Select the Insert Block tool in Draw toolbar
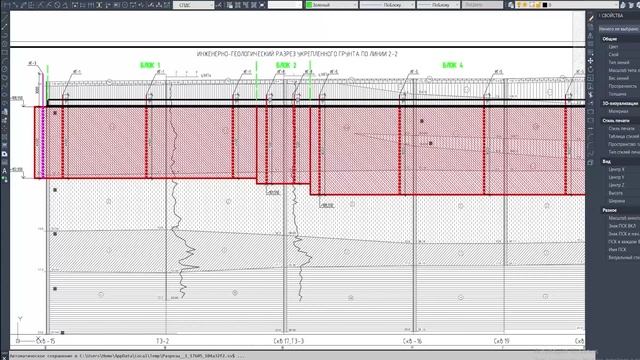Viewport: 640px width, 360px height. [4, 111]
